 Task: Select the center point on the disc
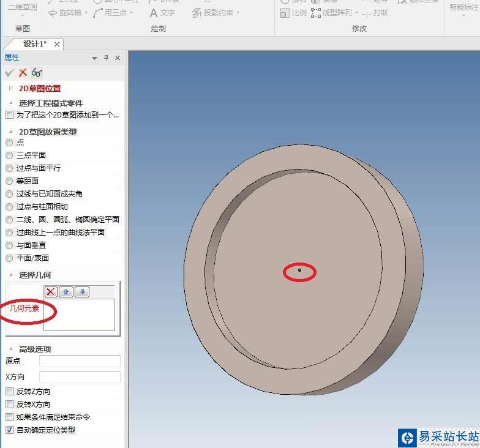299,271
